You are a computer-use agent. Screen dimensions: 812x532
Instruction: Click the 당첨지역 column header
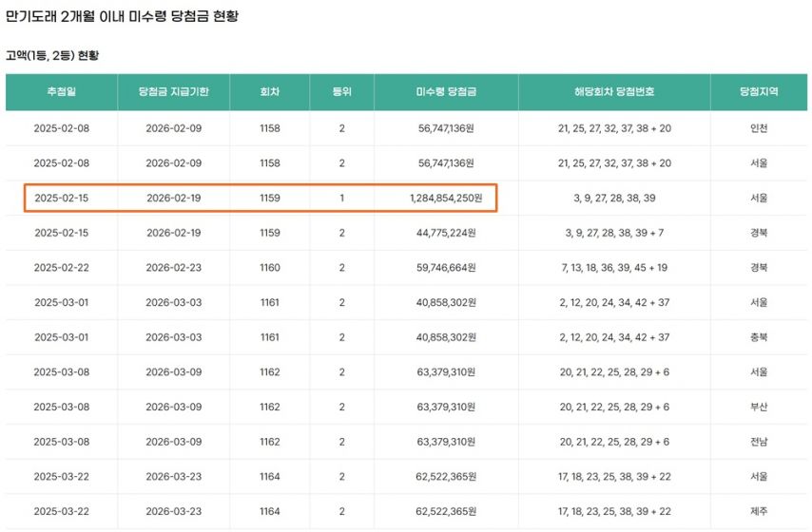click(x=759, y=92)
